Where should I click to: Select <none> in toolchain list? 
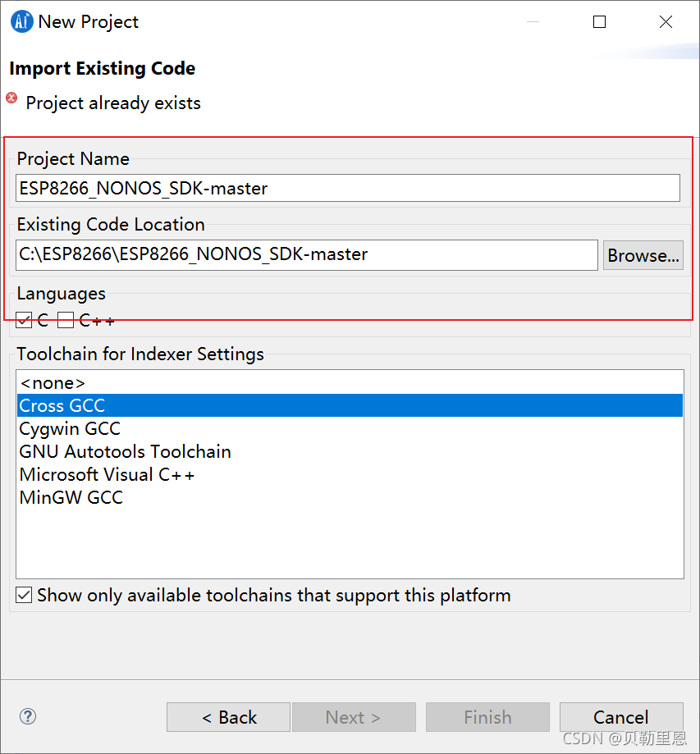(350, 383)
